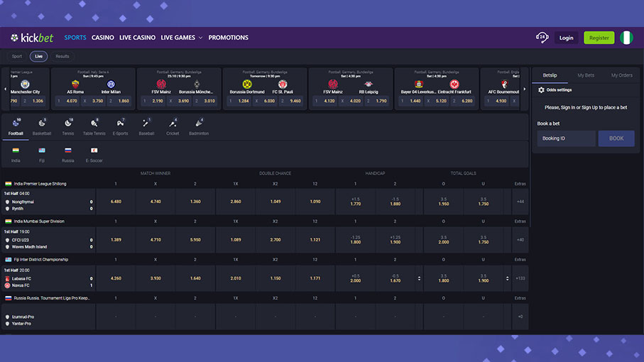The height and width of the screenshot is (362, 644).
Task: Focus the Booking ID input field
Action: pyautogui.click(x=566, y=138)
